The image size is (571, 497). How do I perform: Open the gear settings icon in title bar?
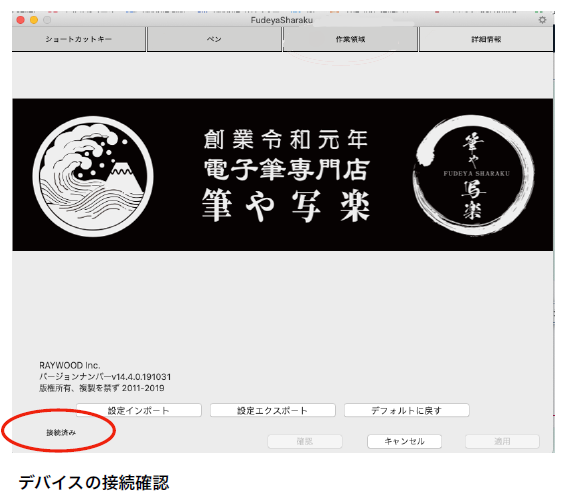click(x=542, y=20)
